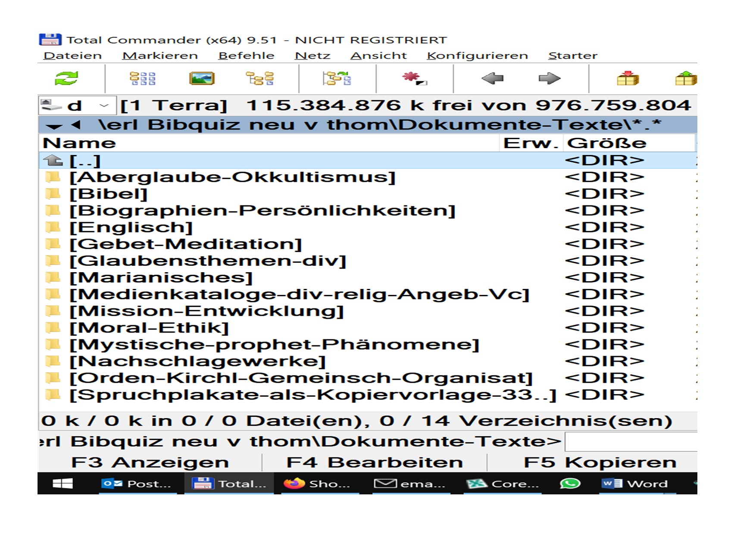Select the Gebet-Meditation folder
The height and width of the screenshot is (534, 756).
pos(368,244)
